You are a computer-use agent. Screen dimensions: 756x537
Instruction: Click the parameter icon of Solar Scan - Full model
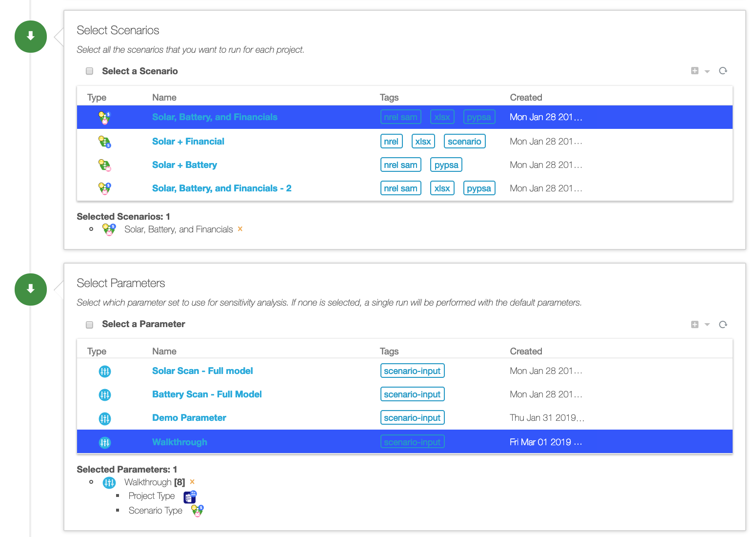pyautogui.click(x=105, y=372)
